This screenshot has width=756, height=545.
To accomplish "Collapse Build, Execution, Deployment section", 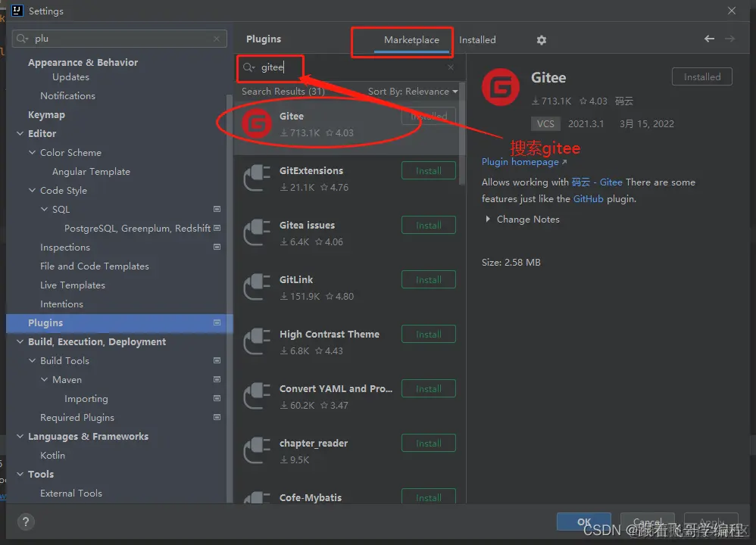I will pos(20,341).
